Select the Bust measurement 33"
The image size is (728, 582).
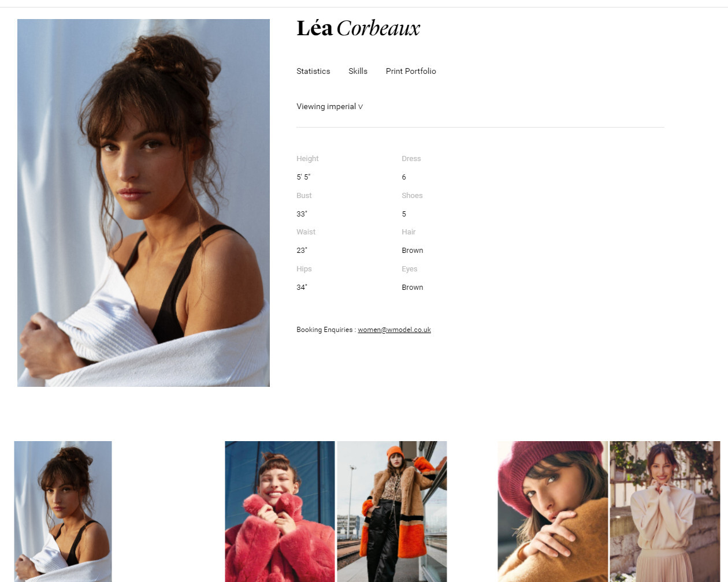tap(302, 214)
